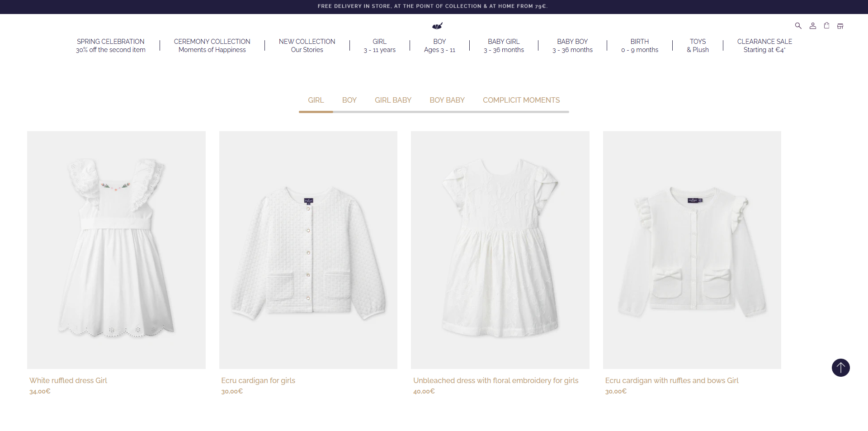Open the Ecru cardigan for girls link
This screenshot has width=868, height=431.
tap(258, 380)
